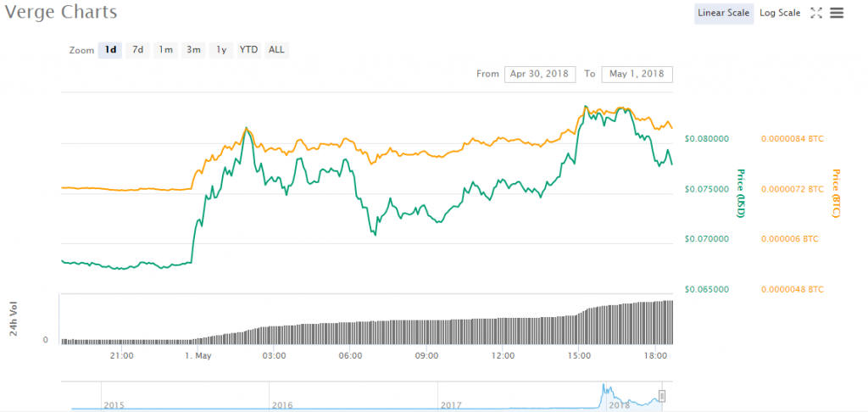Set zoom range to 1m
This screenshot has width=868, height=412.
point(165,50)
